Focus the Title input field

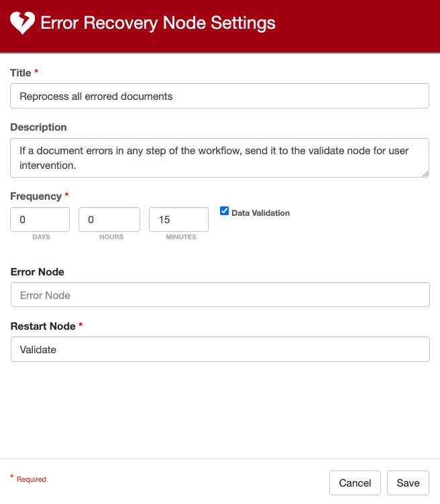(x=219, y=96)
